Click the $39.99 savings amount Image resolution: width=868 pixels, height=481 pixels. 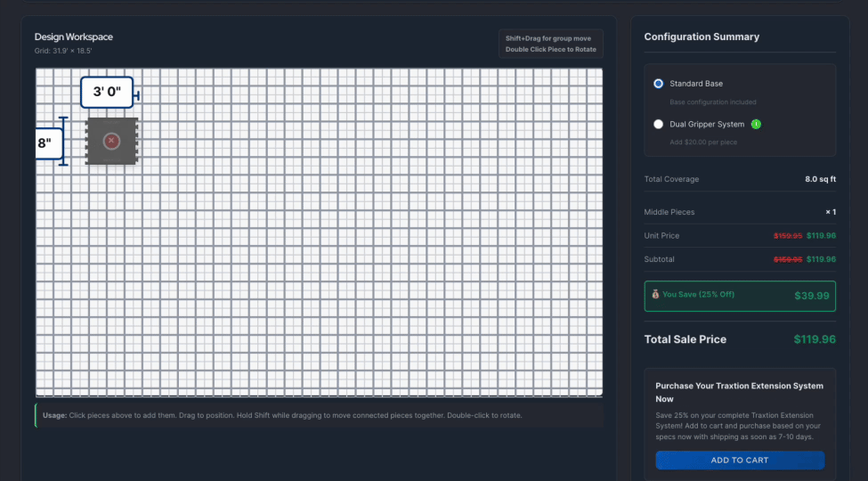(811, 296)
